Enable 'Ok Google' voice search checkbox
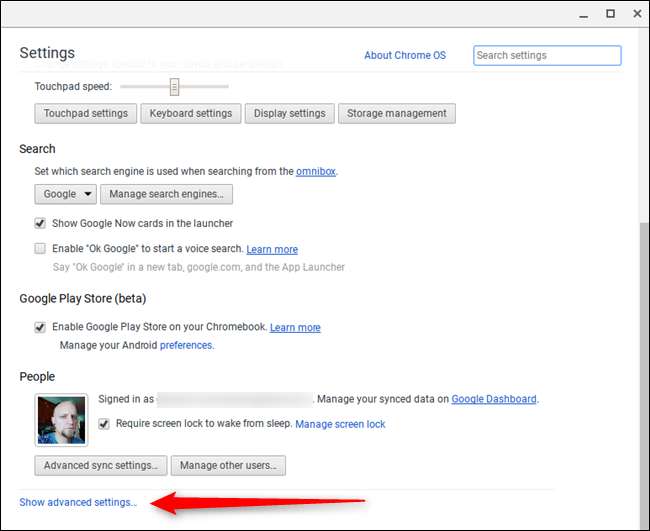The width and height of the screenshot is (650, 531). click(x=40, y=249)
